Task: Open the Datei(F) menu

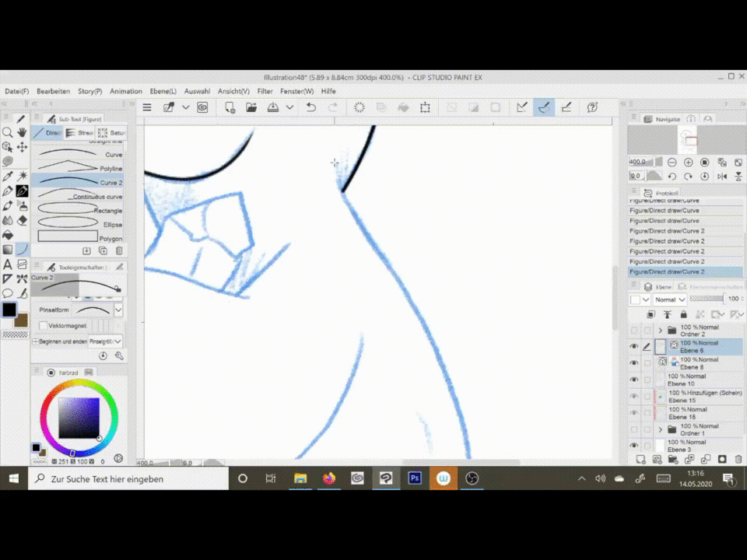Action: (16, 91)
